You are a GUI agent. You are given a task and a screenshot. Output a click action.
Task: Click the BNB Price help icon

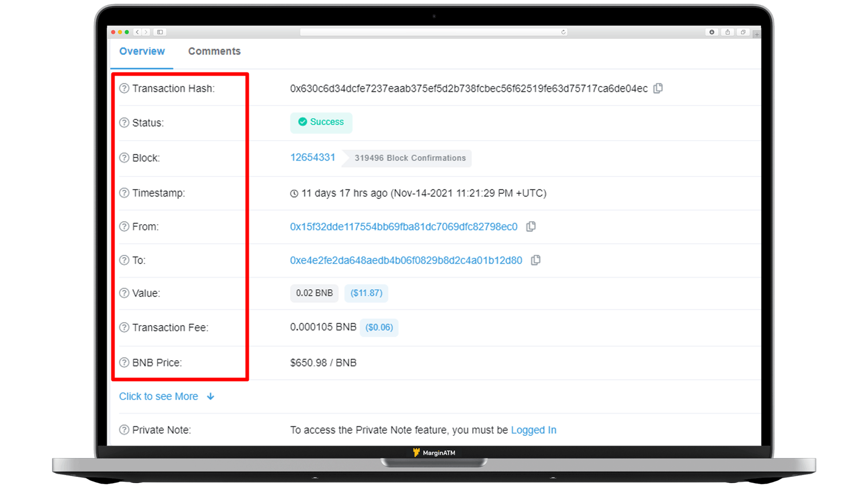point(124,362)
